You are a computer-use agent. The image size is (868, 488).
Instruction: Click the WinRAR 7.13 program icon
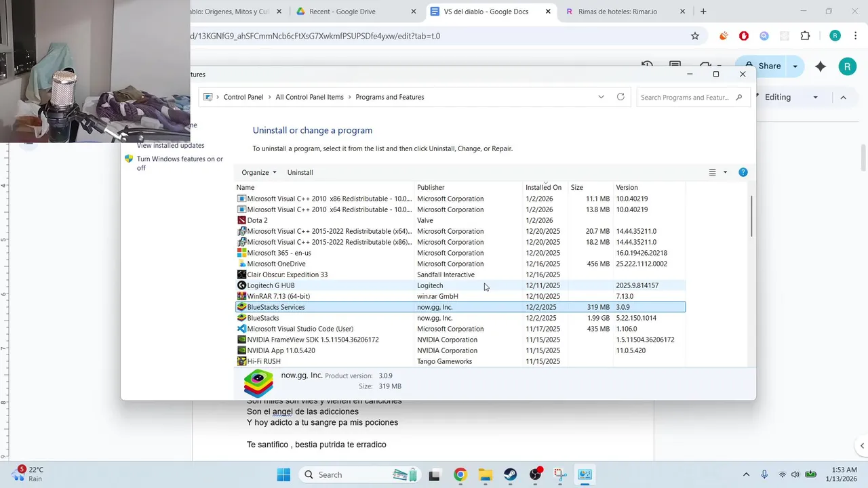[x=241, y=296]
